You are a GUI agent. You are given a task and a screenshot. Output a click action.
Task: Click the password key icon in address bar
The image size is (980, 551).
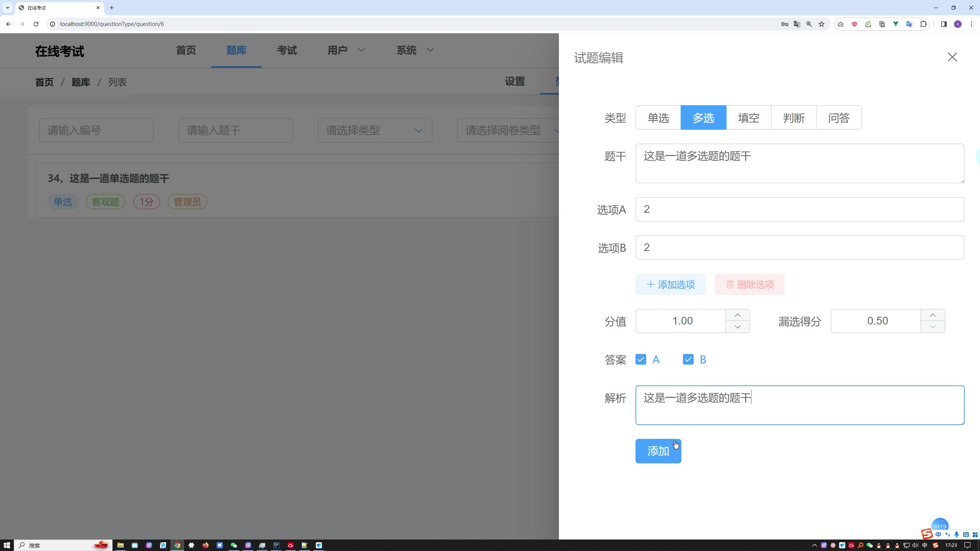(x=785, y=24)
